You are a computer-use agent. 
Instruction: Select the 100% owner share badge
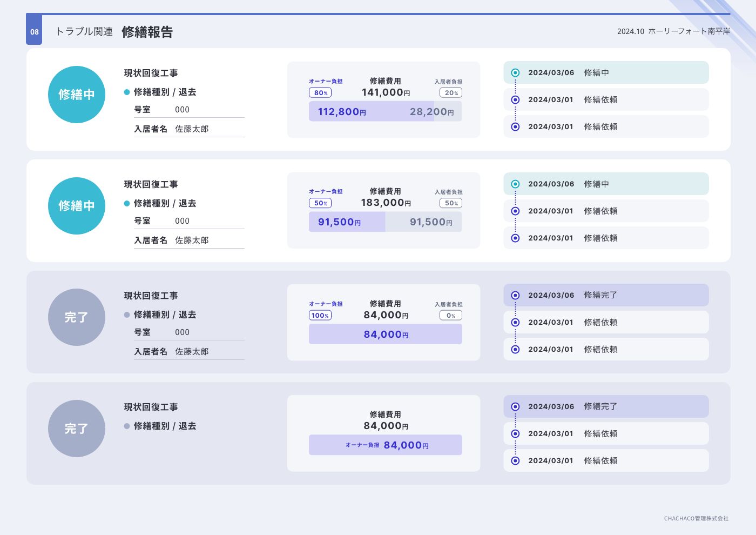point(320,316)
